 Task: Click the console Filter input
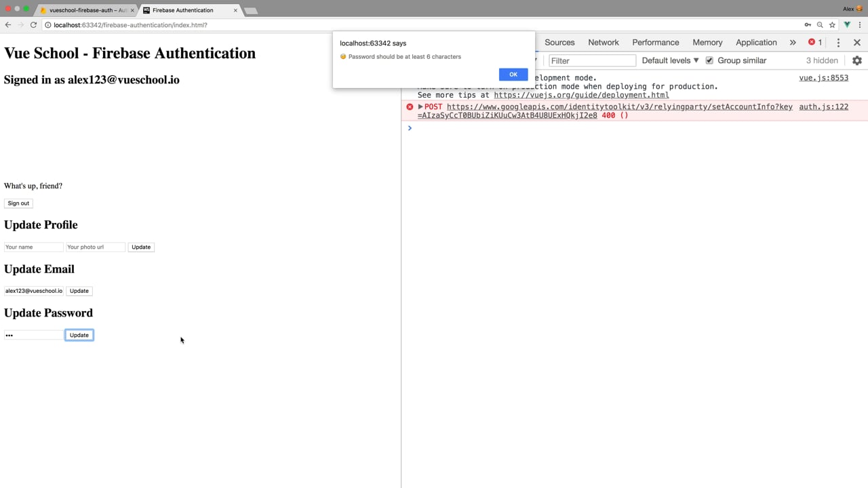tap(592, 60)
